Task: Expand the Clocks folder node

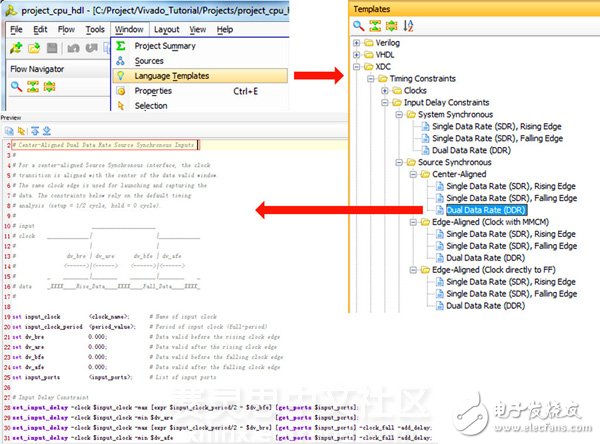Action: coord(382,91)
